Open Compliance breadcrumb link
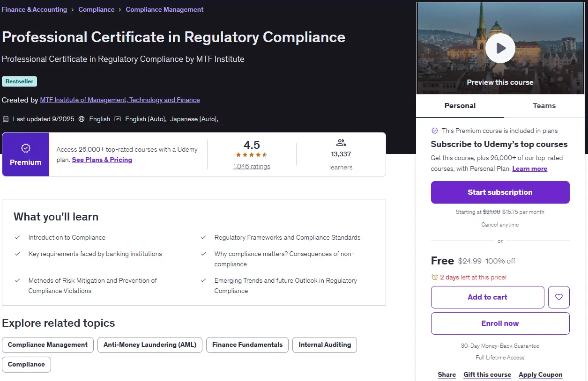588x381 pixels. (97, 9)
